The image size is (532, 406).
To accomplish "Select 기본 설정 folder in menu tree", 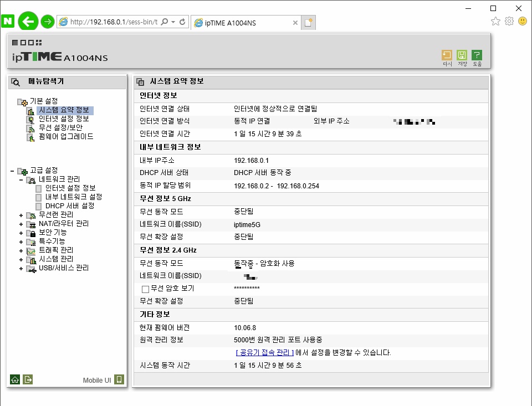I will click(x=44, y=101).
